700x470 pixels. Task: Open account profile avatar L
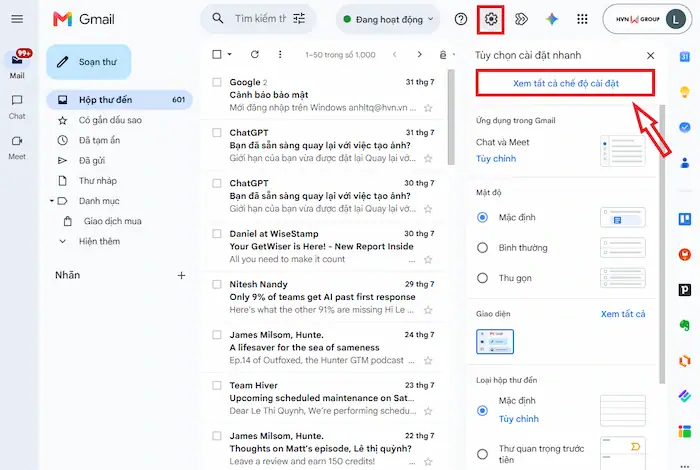(675, 19)
